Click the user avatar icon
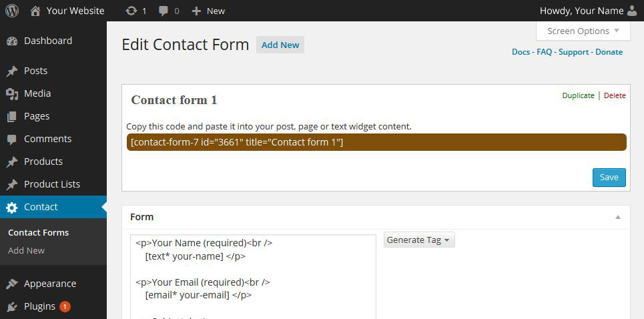 [633, 11]
